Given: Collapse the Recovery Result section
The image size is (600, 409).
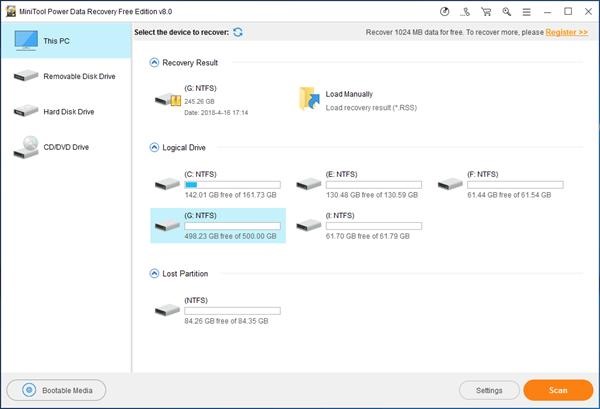Looking at the screenshot, I should [154, 62].
